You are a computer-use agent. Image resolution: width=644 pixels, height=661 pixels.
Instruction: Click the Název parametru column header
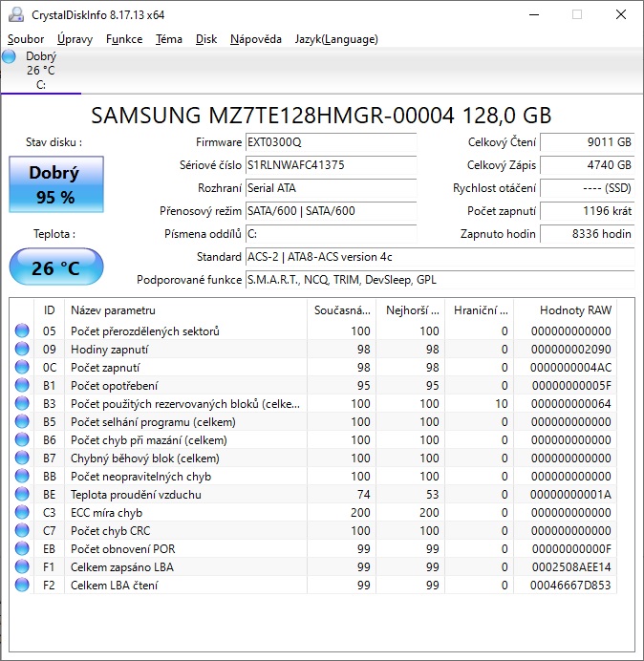(x=185, y=310)
